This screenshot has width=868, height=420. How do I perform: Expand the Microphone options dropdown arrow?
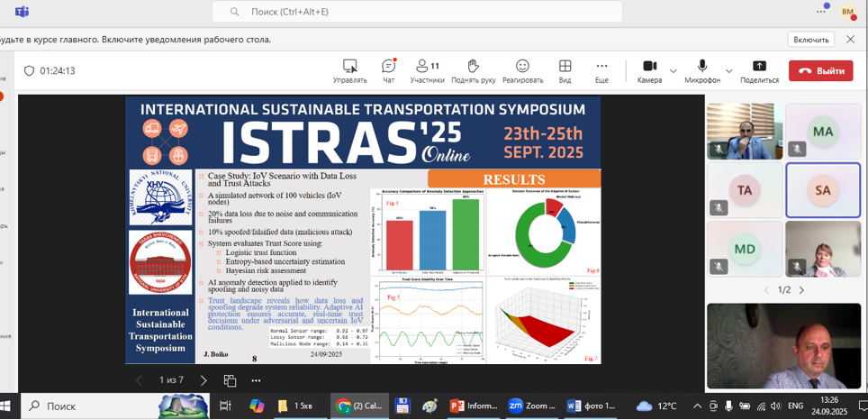(x=728, y=70)
